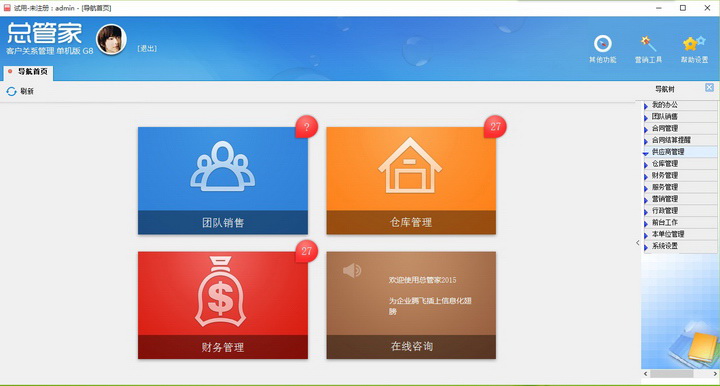Viewport: 720px width, 386px height.
Task: Click the left arrow of the horizontal scrollbar
Action: click(646, 374)
